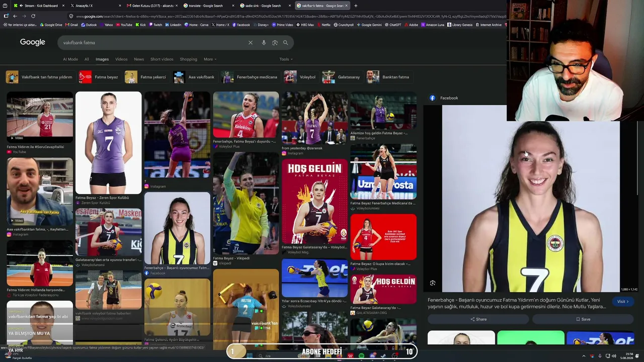
Task: Open the Fatma Yıldırım: Hollanda karşısında image
Action: (40, 263)
